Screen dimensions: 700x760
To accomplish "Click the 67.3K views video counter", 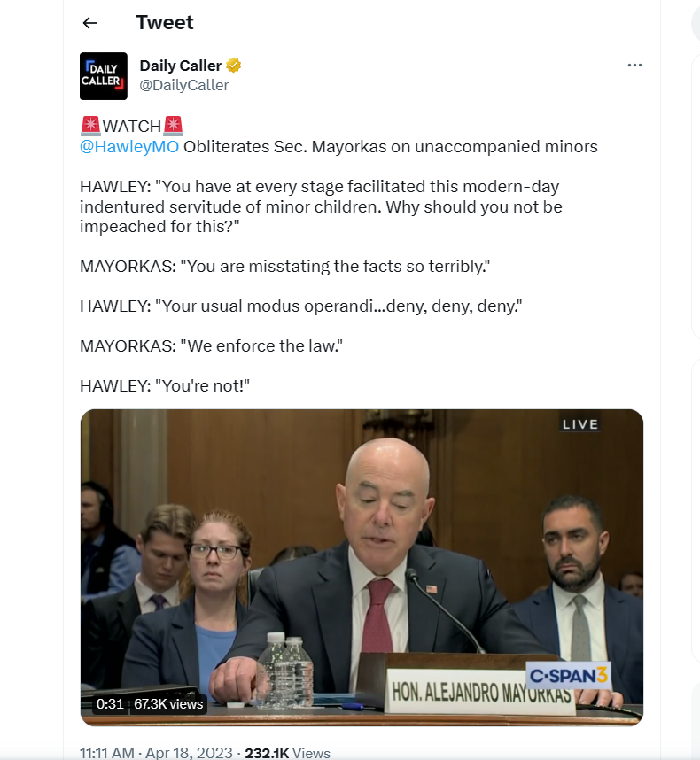I will pyautogui.click(x=168, y=704).
